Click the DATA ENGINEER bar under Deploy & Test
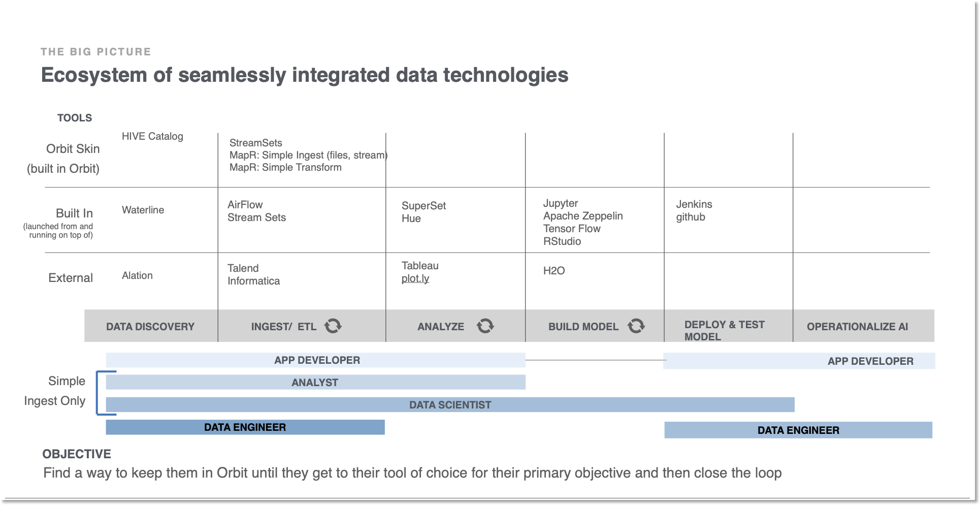The height and width of the screenshot is (505, 980). [798, 430]
